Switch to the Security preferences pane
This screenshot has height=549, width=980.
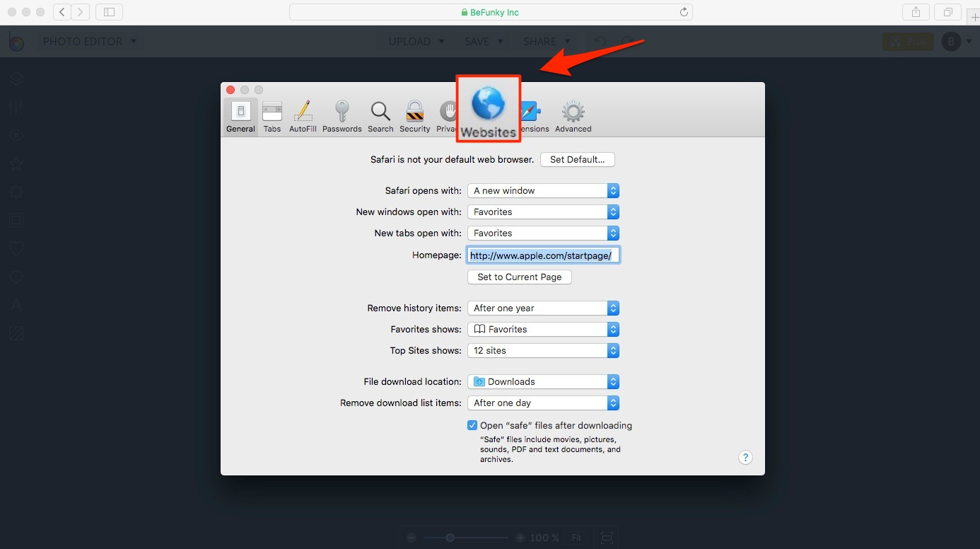(414, 117)
